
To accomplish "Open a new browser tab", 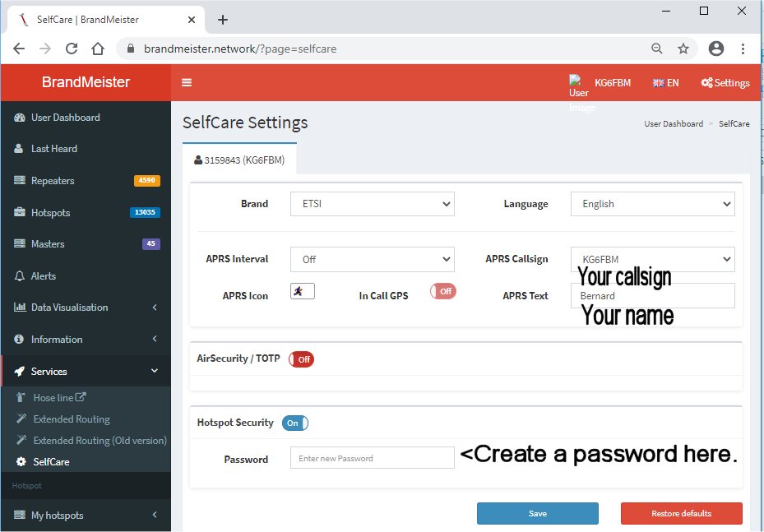I will coord(223,20).
